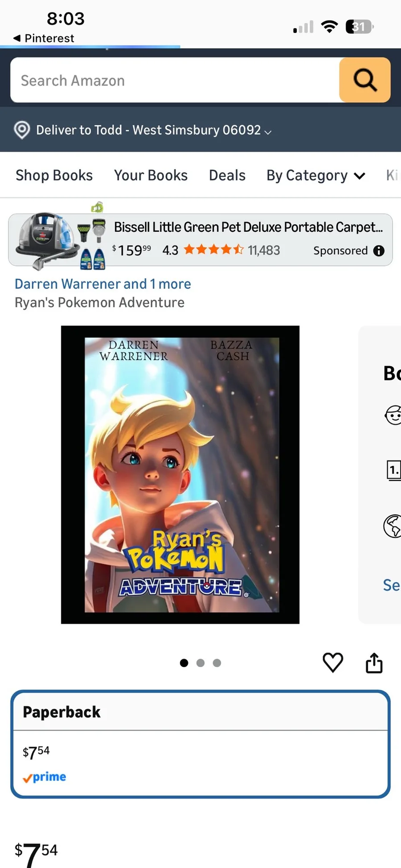Tap the back arrow to Pinterest
401x868 pixels.
17,38
